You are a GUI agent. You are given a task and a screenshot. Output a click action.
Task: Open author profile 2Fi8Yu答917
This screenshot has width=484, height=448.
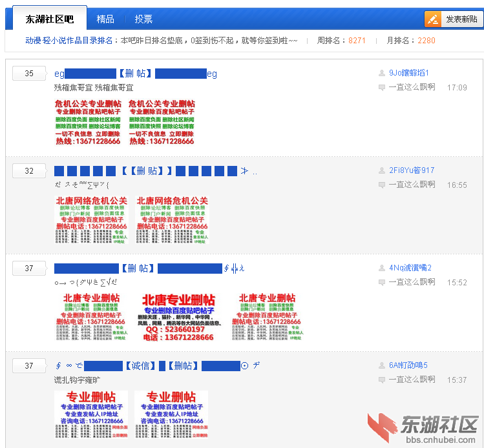(x=412, y=170)
